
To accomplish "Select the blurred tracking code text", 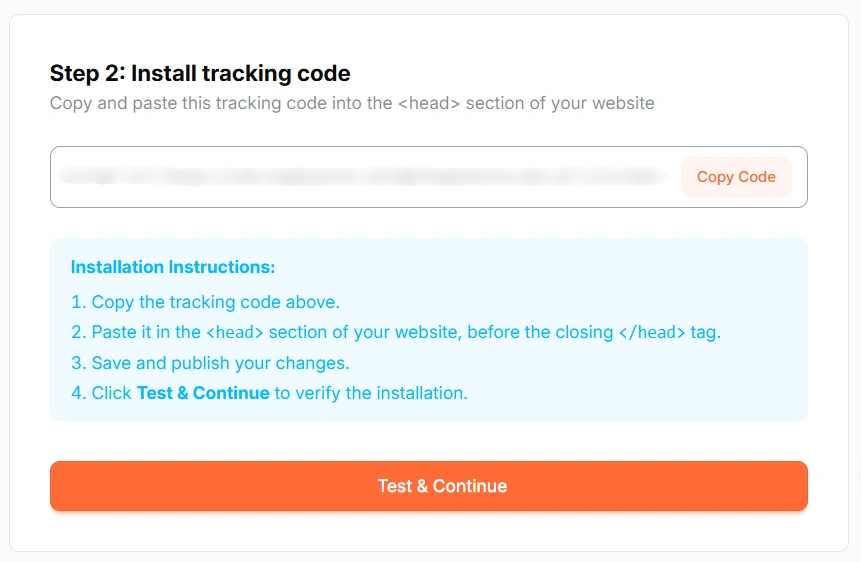I will 360,177.
